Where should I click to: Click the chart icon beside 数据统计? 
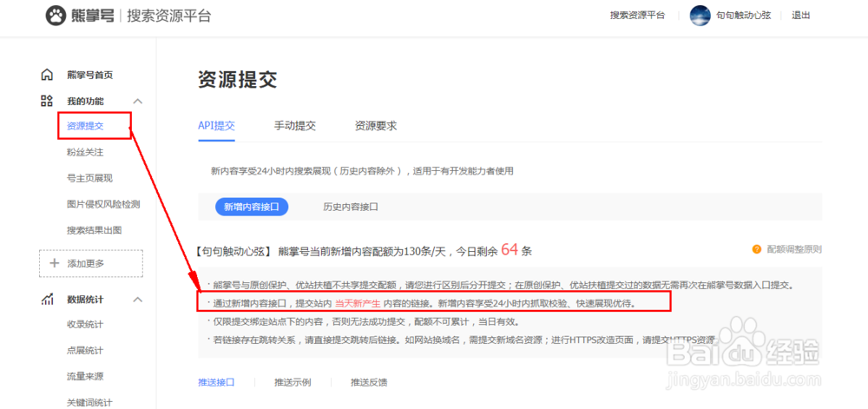[x=47, y=300]
